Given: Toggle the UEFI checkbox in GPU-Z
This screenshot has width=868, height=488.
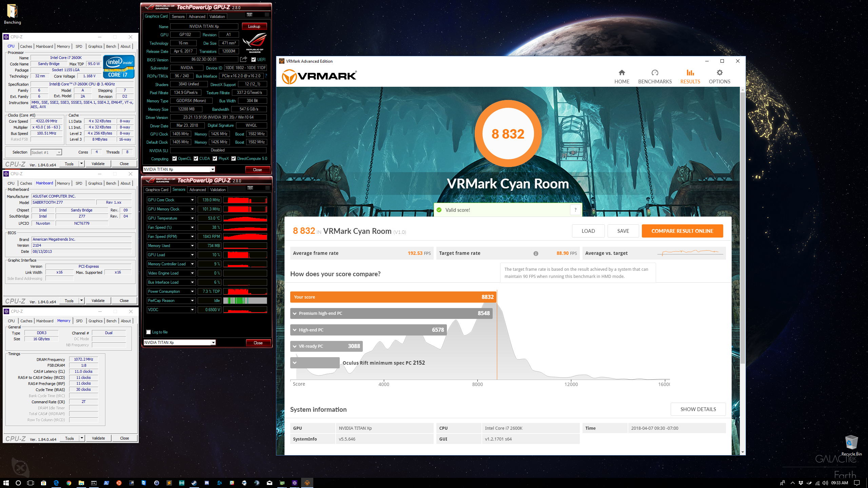Looking at the screenshot, I should [x=254, y=59].
